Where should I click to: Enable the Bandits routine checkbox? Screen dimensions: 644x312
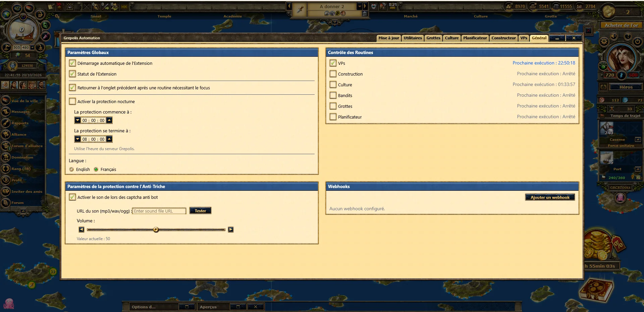pos(333,95)
